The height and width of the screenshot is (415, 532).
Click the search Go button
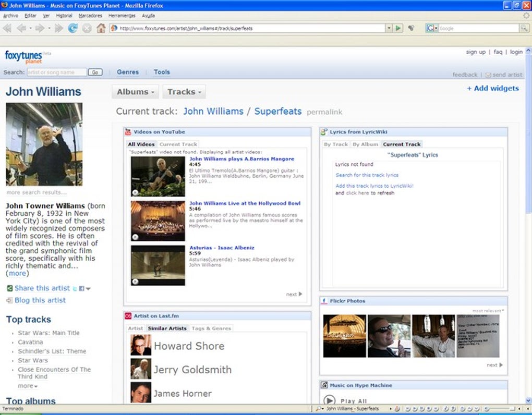point(95,72)
